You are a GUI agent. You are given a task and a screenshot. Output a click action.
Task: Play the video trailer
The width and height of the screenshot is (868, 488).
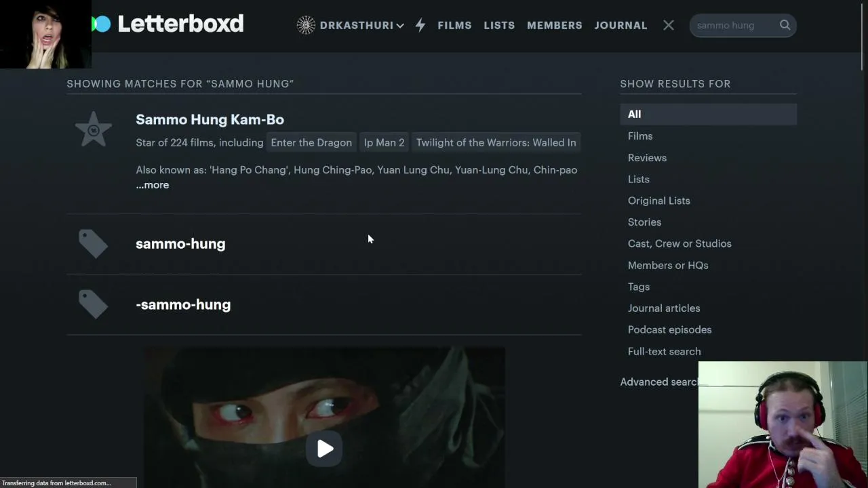click(x=325, y=449)
